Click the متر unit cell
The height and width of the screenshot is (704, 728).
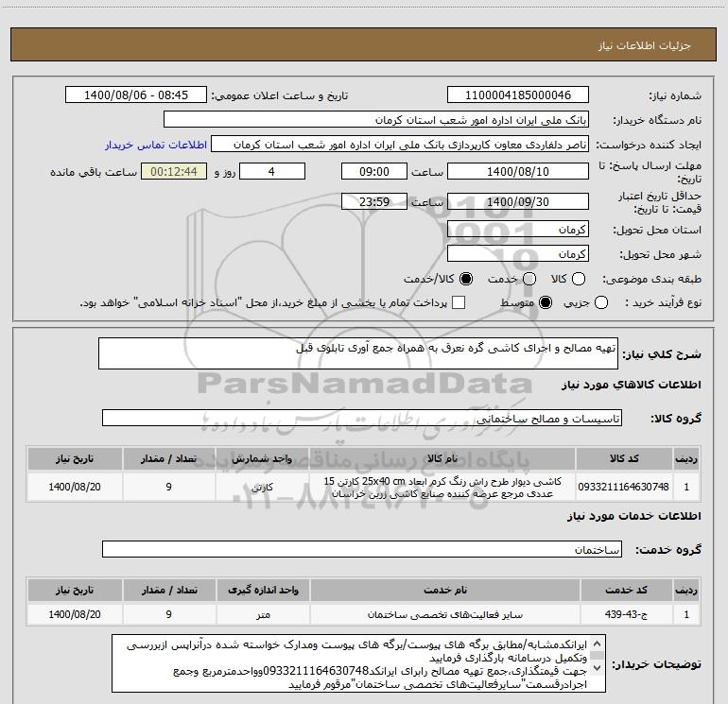pyautogui.click(x=263, y=614)
